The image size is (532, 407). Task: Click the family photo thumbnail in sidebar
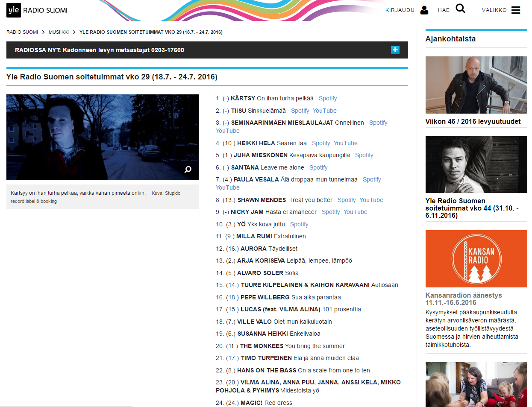(x=476, y=384)
